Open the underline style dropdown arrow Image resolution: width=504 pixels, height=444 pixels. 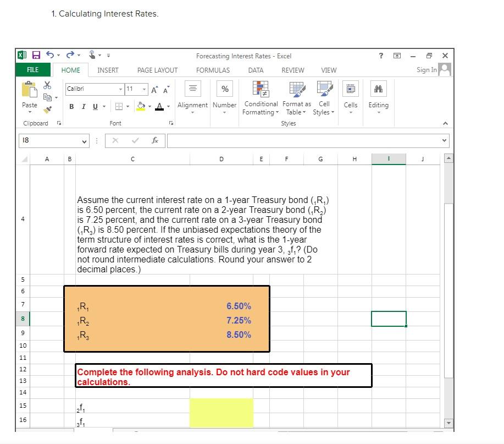pyautogui.click(x=104, y=107)
